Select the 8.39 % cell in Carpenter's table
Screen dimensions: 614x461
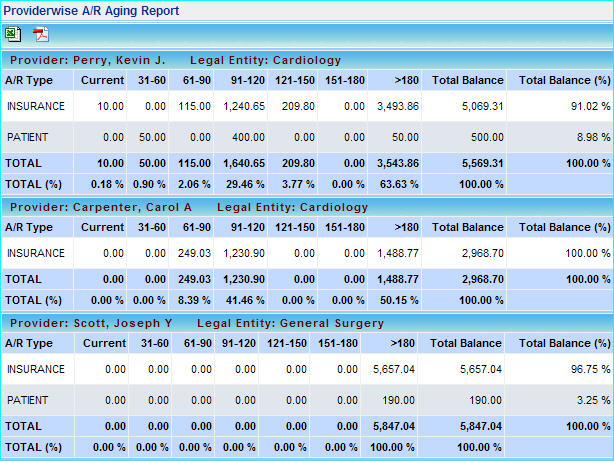tap(193, 299)
